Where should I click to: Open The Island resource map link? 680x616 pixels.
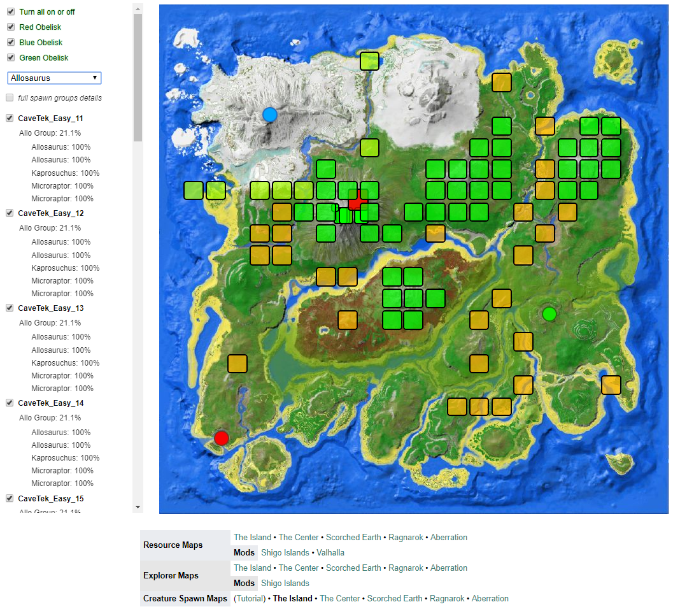252,538
